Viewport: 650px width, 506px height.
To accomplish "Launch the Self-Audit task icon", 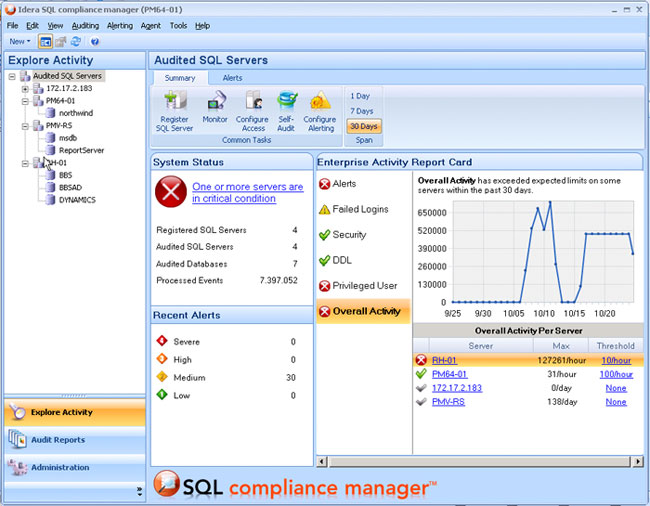I will pyautogui.click(x=286, y=100).
